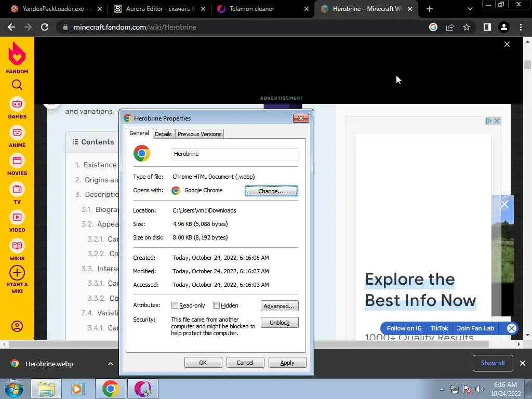Open Windows Media Player taskbar icon
The height and width of the screenshot is (399, 532).
click(x=77, y=389)
